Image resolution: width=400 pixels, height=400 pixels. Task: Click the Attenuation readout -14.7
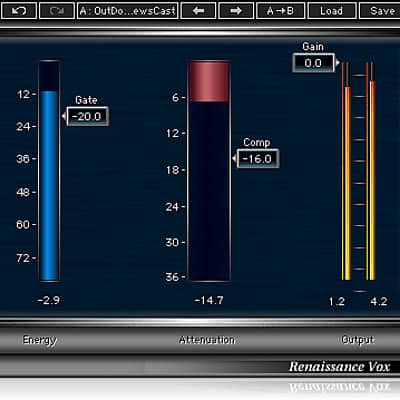(x=209, y=300)
